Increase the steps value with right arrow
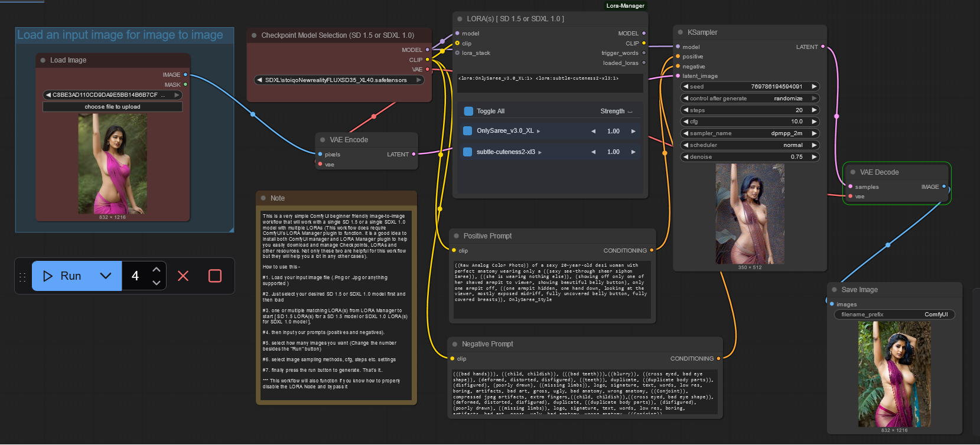The width and height of the screenshot is (980, 445). coord(814,110)
